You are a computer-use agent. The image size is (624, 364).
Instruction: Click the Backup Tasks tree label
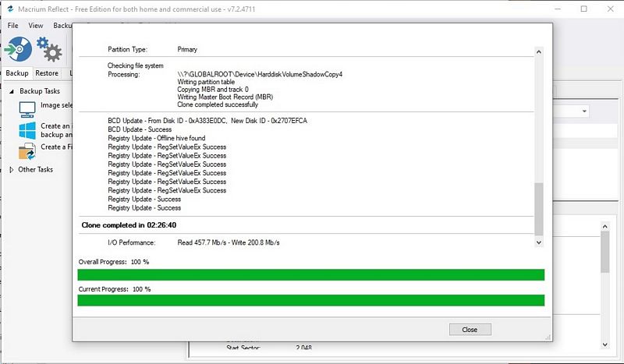pos(40,91)
